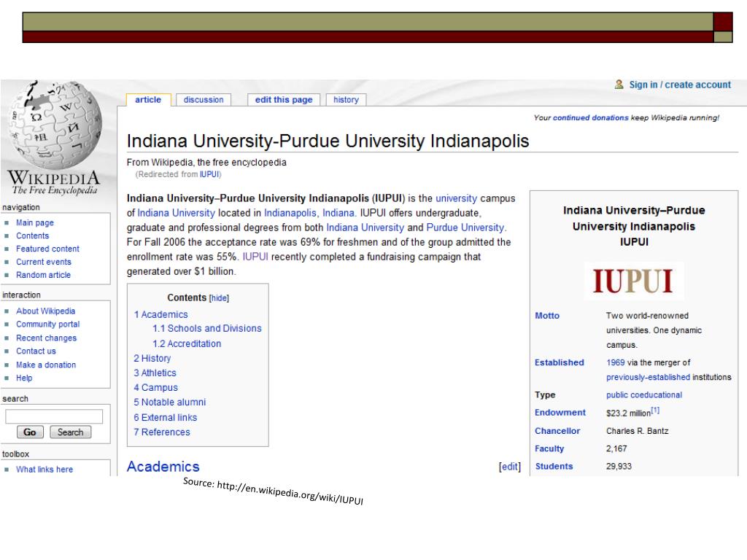Hide the Contents box via [hide]
The height and width of the screenshot is (560, 747).
tap(219, 298)
